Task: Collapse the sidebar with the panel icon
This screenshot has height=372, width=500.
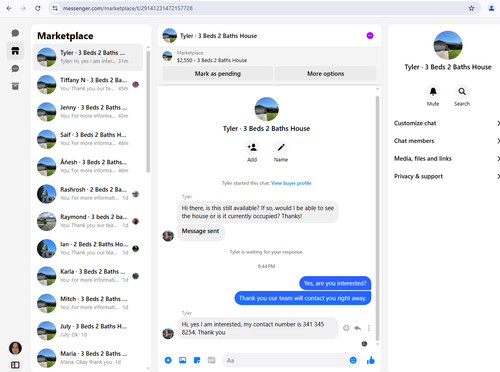Action: pyautogui.click(x=15, y=365)
